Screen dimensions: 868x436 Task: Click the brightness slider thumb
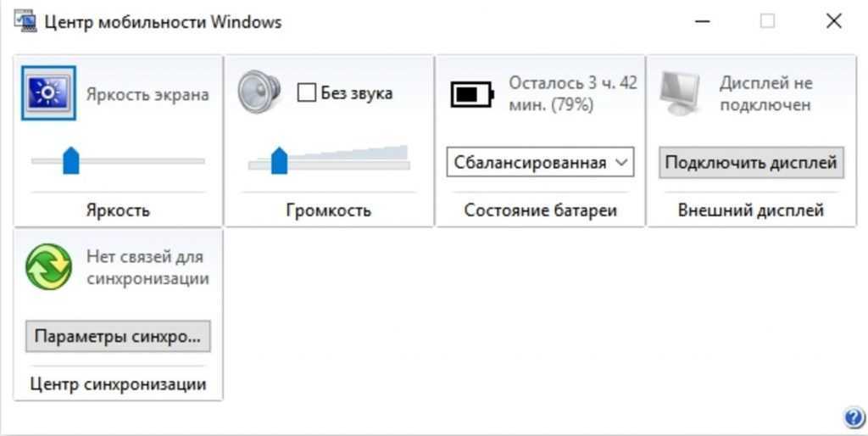tap(71, 159)
